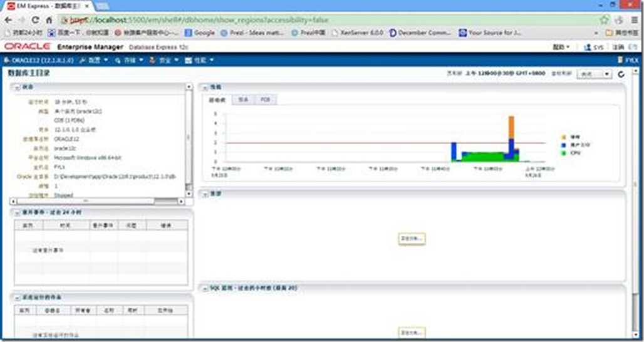The width and height of the screenshot is (644, 342).
Task: Click the orange Wait legend swatch
Action: [x=564, y=137]
